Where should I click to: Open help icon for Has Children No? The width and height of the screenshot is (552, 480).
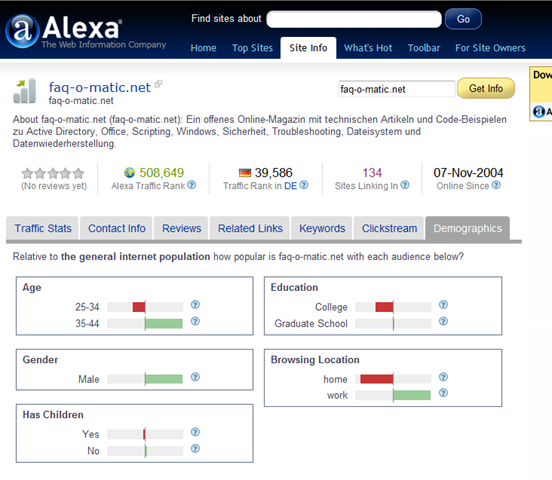(x=195, y=449)
